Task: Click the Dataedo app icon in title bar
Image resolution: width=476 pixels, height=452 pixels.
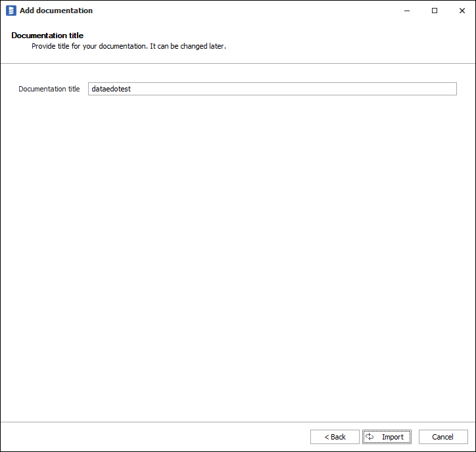Action: (11, 11)
